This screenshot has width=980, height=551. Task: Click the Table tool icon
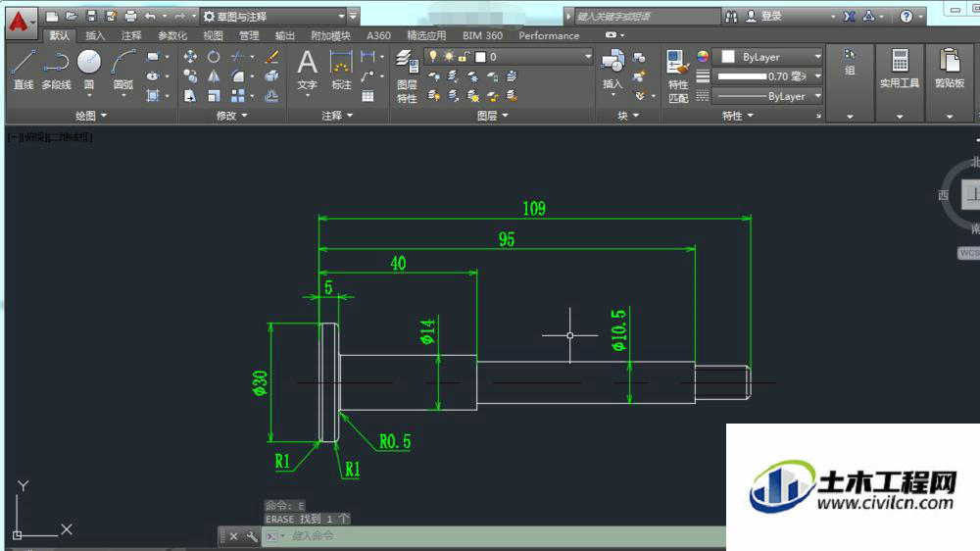click(368, 96)
